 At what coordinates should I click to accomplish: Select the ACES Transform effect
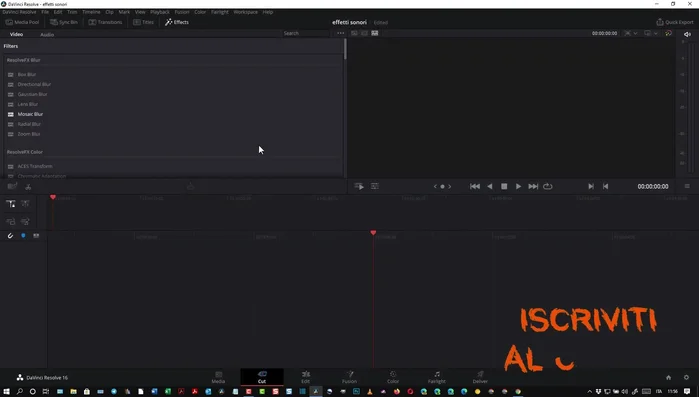pos(35,166)
